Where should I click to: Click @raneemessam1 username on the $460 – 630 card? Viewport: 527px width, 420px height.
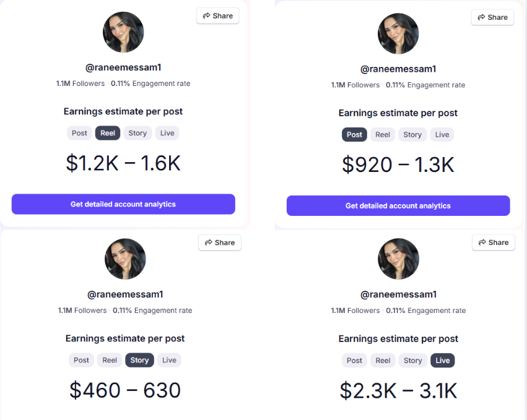125,294
